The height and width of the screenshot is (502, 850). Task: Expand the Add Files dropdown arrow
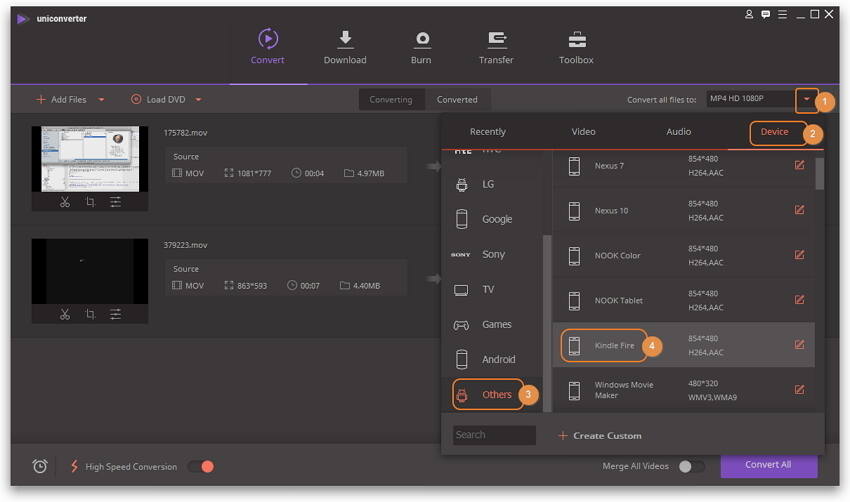(101, 100)
